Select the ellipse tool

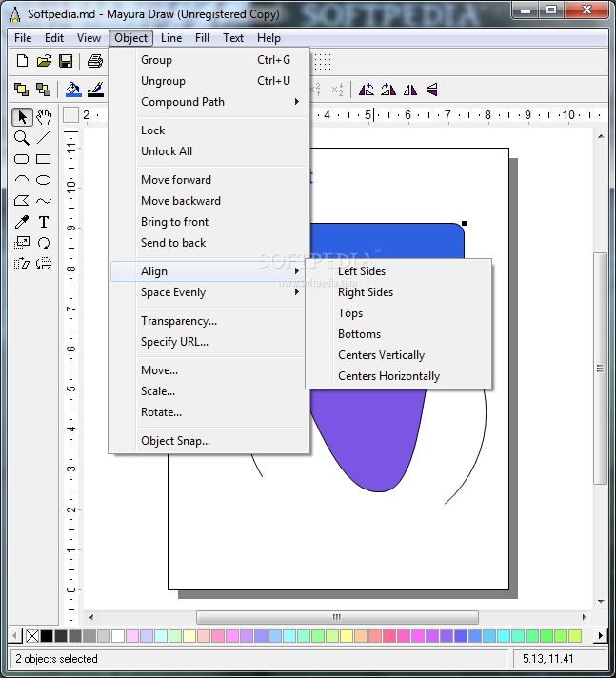[43, 180]
